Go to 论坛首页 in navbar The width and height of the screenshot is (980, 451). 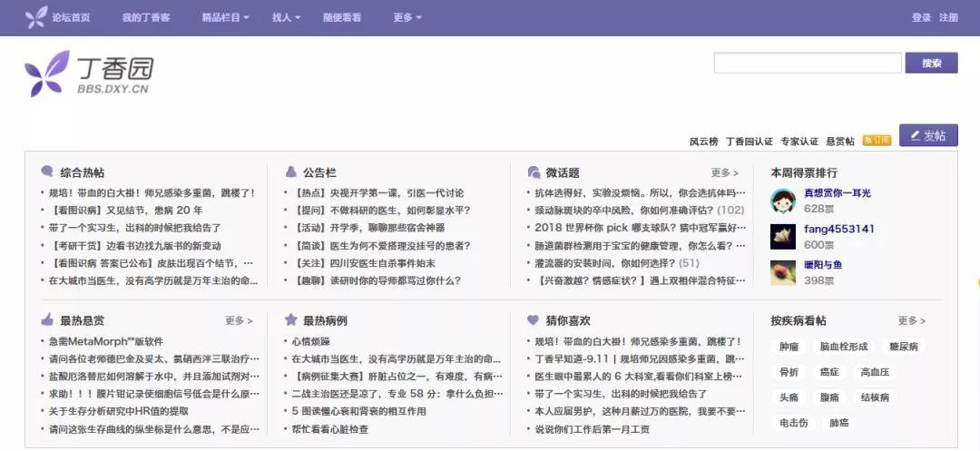coord(71,17)
